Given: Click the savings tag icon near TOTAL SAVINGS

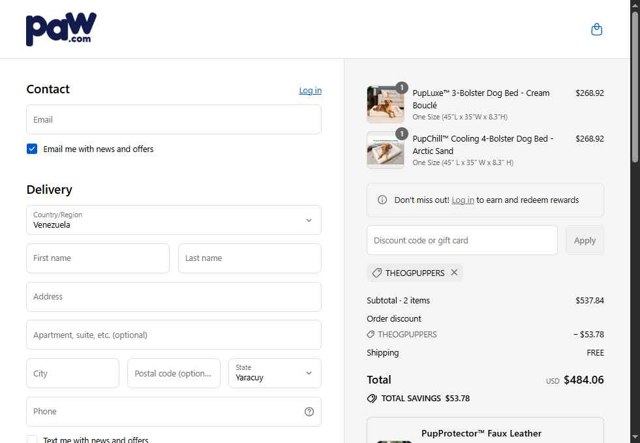Looking at the screenshot, I should pos(372,398).
